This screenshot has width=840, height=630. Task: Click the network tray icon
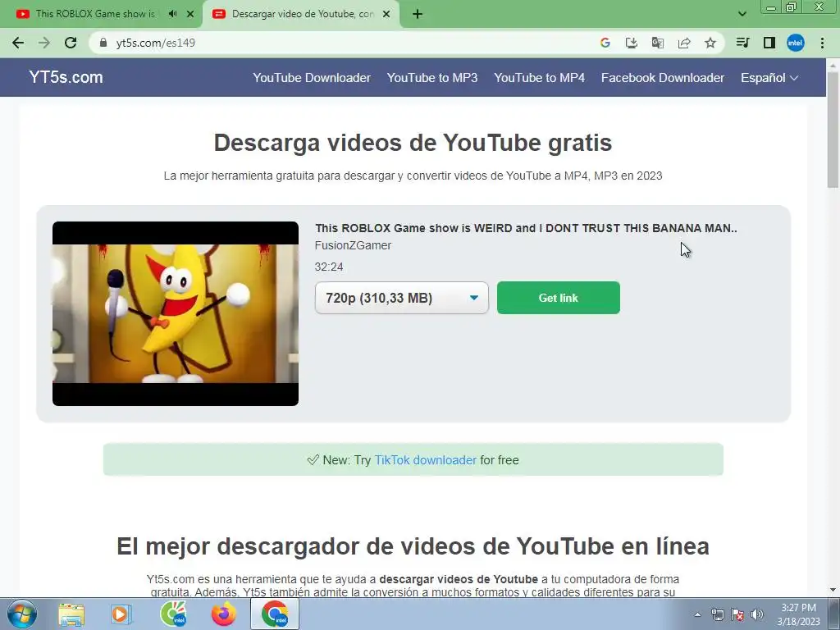717,614
